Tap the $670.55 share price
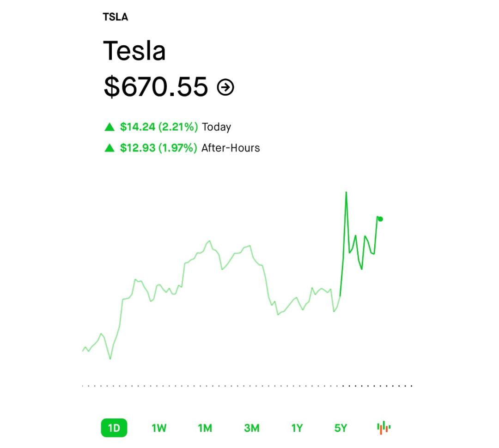This screenshot has height=448, width=499. point(156,86)
